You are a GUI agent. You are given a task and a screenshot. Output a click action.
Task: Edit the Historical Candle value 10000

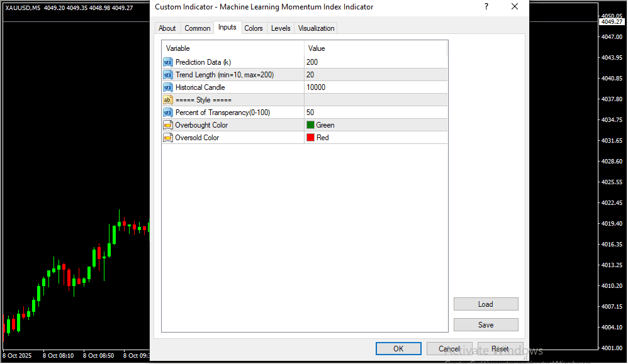pos(375,87)
